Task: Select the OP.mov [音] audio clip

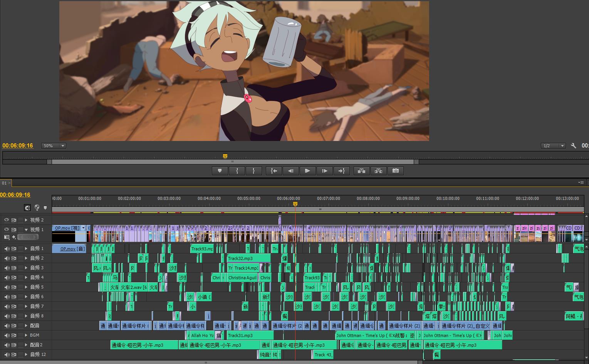Action: (x=69, y=249)
